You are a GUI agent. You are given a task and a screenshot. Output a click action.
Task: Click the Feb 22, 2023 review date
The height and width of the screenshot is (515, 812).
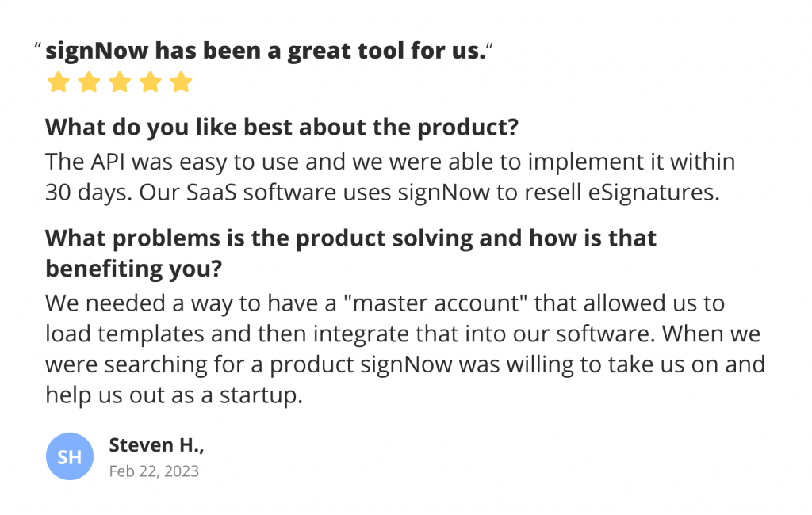click(x=154, y=471)
